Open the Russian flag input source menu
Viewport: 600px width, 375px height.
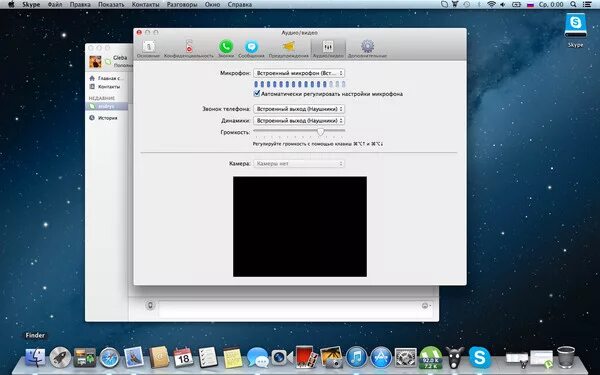tap(530, 5)
